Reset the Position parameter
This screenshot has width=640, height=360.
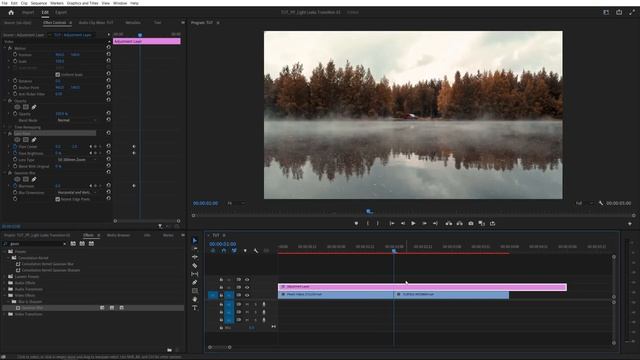tap(109, 54)
